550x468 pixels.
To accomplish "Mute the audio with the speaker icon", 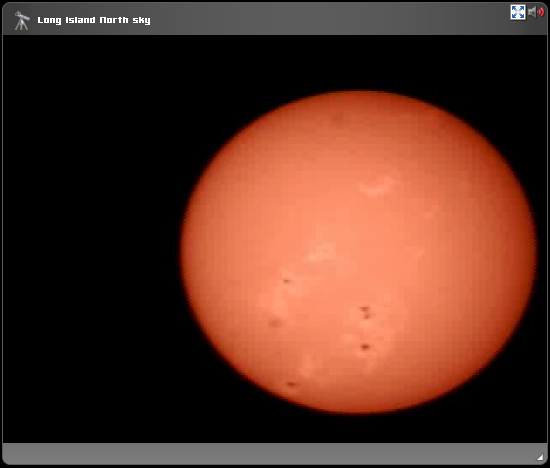I will pos(536,12).
